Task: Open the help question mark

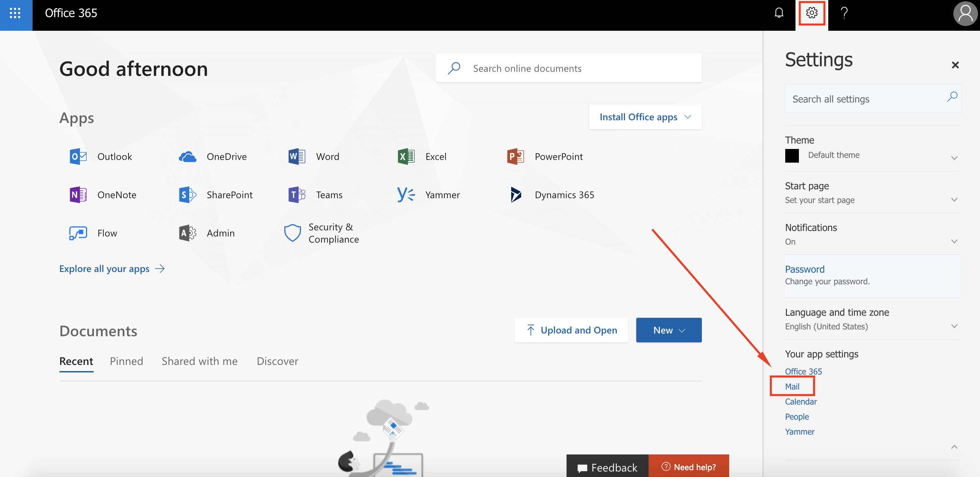Action: click(844, 13)
